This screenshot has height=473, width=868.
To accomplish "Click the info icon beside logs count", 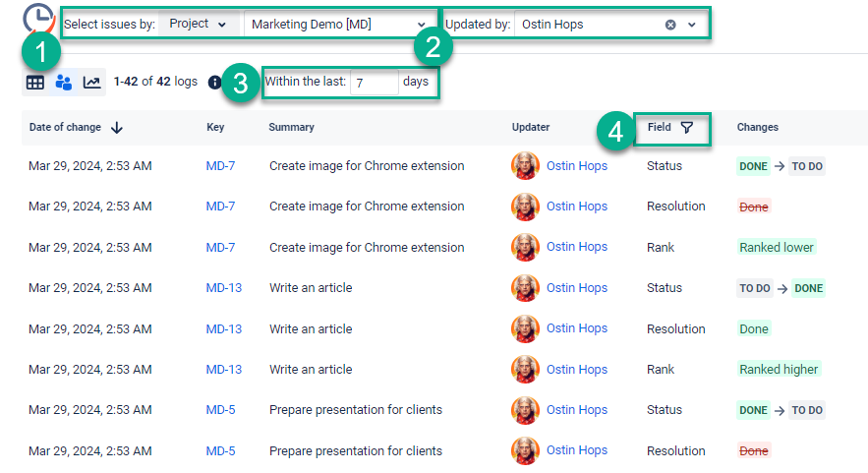I will [x=215, y=83].
